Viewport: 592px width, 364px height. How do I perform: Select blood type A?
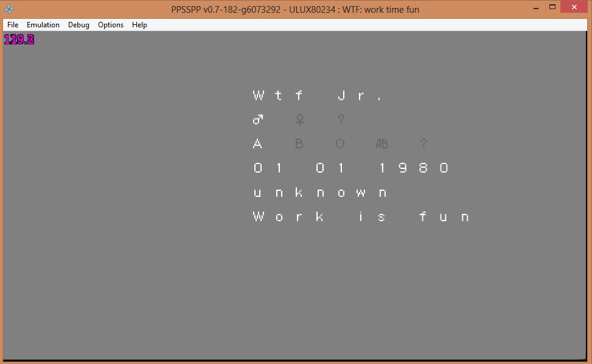258,144
